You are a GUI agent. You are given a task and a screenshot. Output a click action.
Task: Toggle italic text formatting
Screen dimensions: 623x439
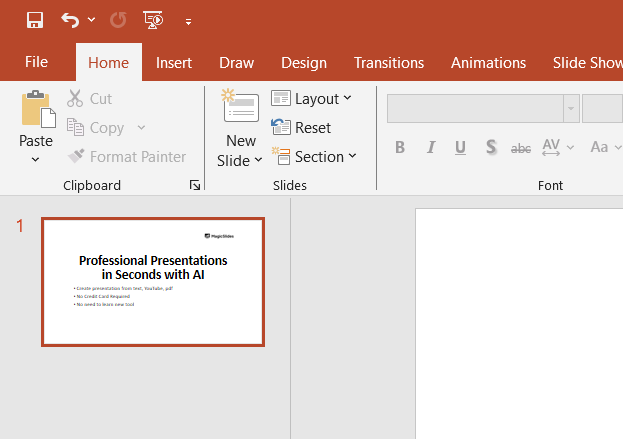(x=431, y=147)
